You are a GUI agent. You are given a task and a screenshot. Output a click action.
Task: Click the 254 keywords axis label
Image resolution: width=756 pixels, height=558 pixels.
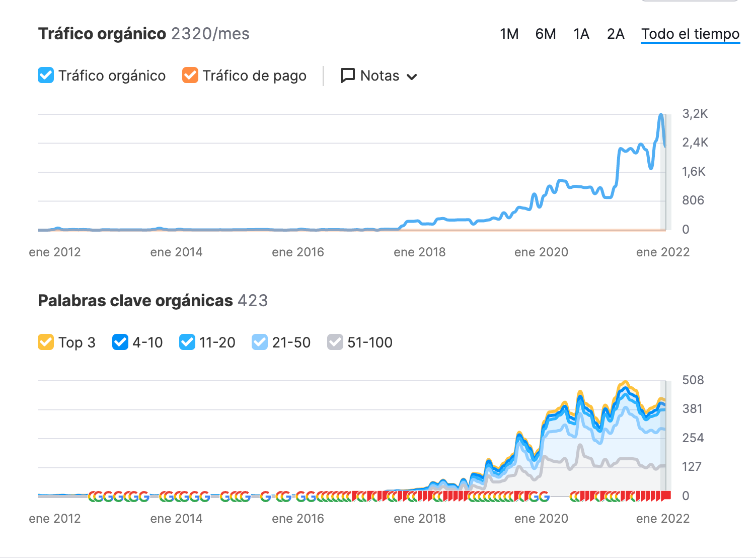tap(693, 438)
